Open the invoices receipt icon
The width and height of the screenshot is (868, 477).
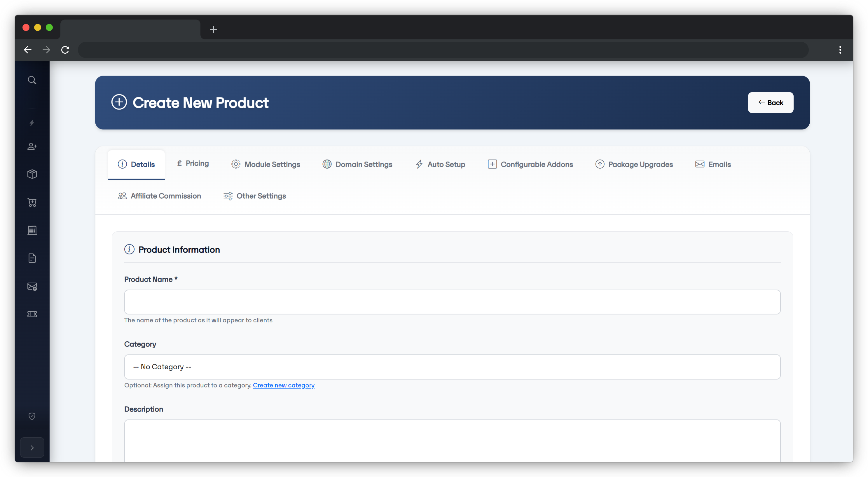coord(32,230)
